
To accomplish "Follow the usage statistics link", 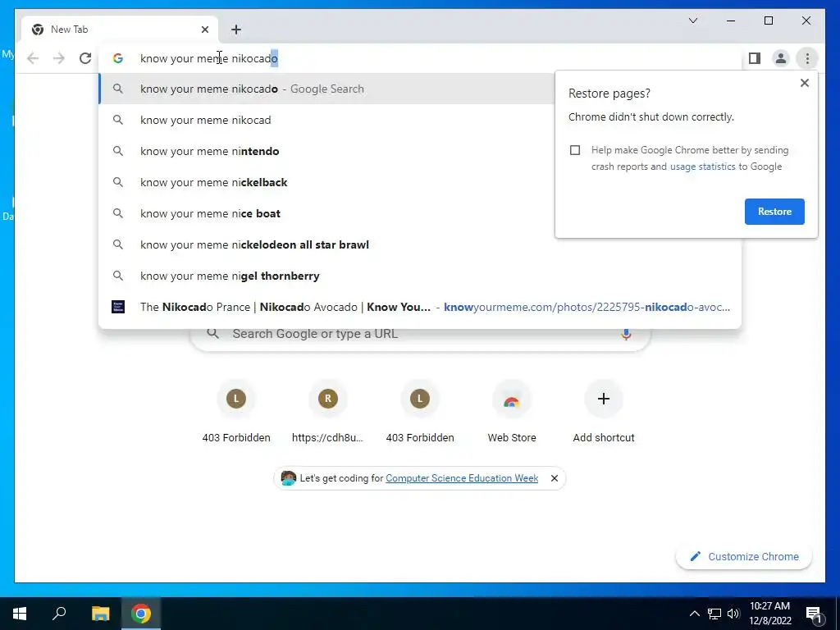I will [x=702, y=167].
